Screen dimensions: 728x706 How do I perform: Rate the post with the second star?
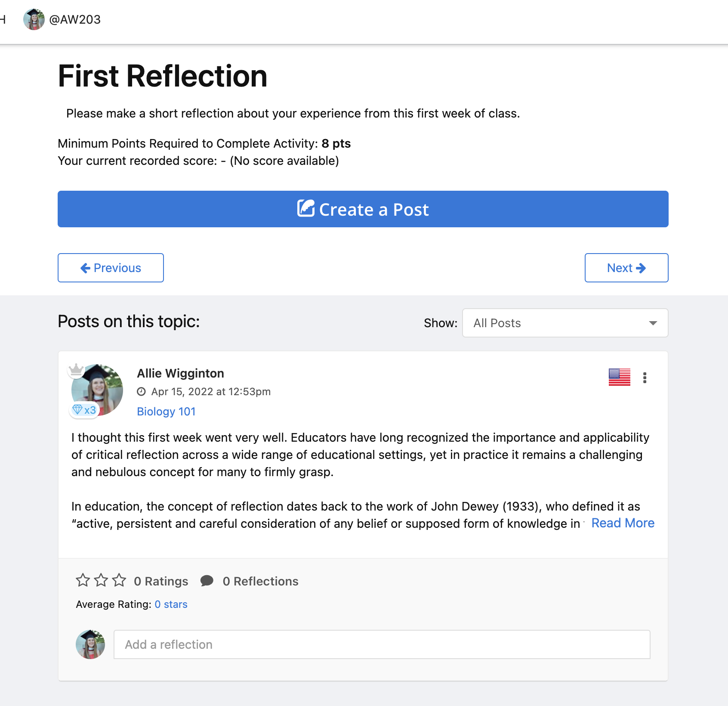101,580
